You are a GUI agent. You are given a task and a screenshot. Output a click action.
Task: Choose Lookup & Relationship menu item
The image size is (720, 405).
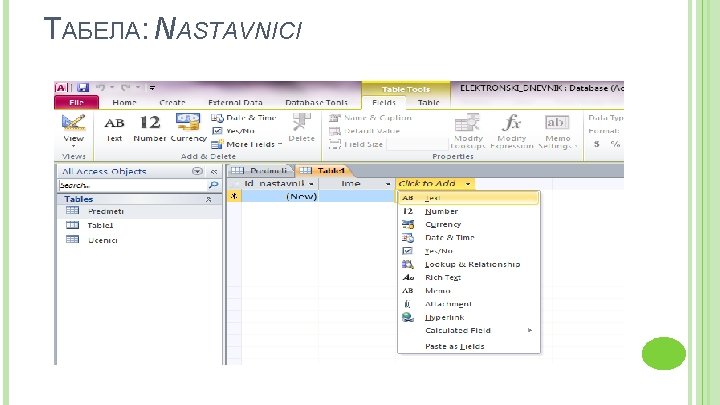468,264
